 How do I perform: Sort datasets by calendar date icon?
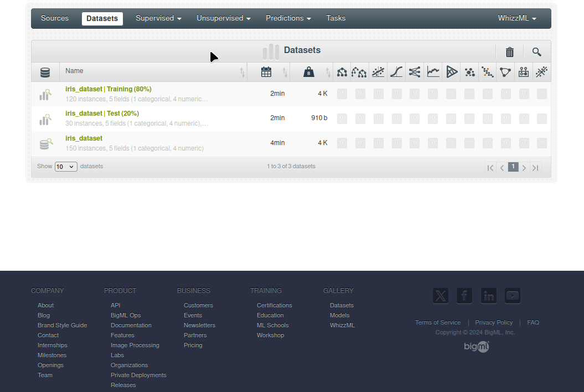click(266, 72)
